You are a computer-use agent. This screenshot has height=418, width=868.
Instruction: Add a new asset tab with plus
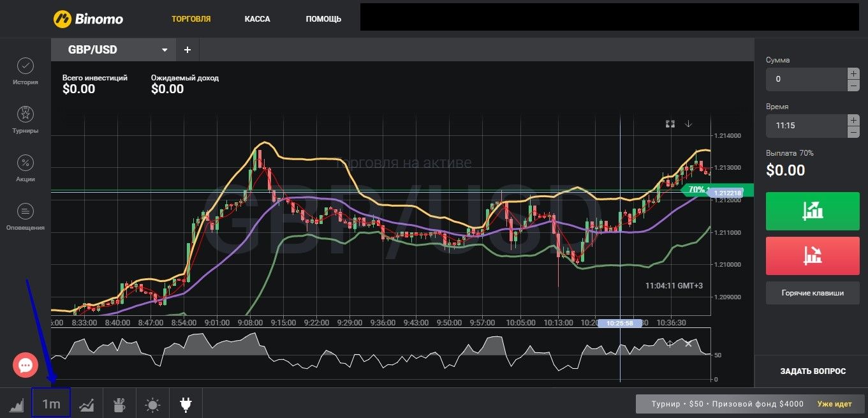click(188, 50)
